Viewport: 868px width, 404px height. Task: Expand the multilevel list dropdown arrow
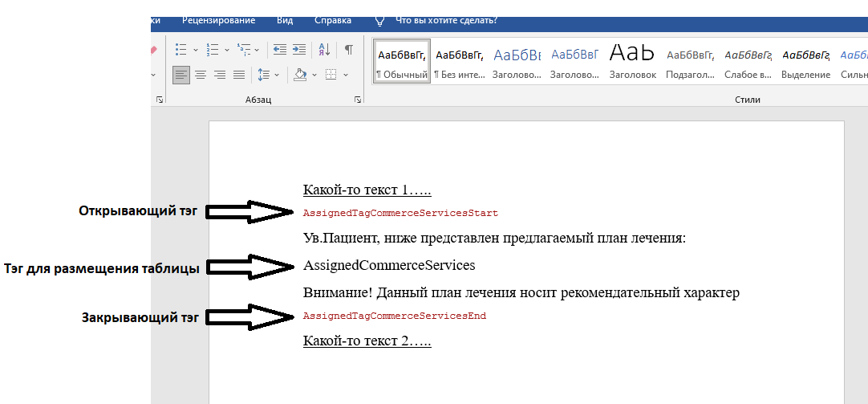point(257,49)
